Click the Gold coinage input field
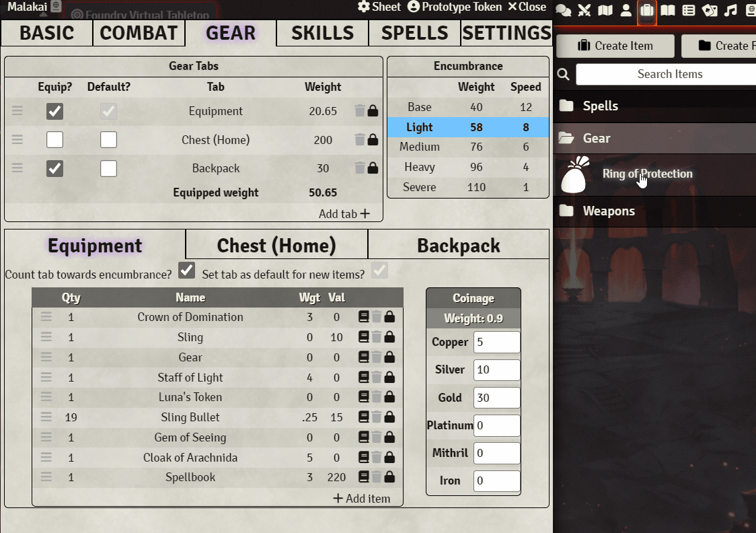This screenshot has width=756, height=533. pyautogui.click(x=496, y=398)
